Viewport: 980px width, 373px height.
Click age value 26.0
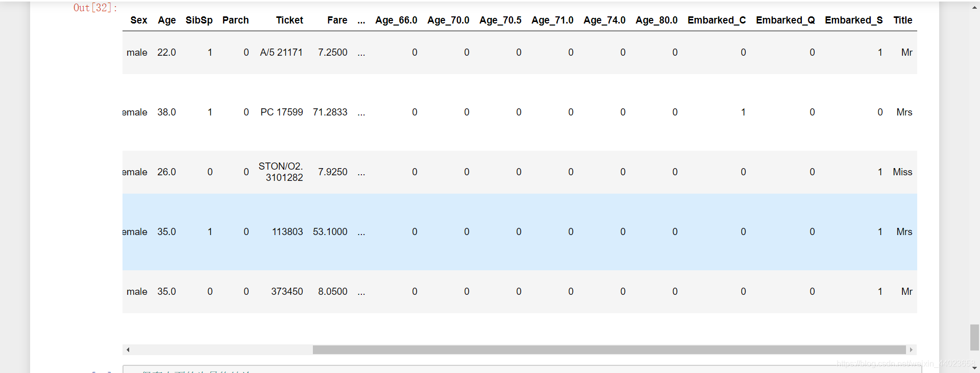click(x=166, y=172)
